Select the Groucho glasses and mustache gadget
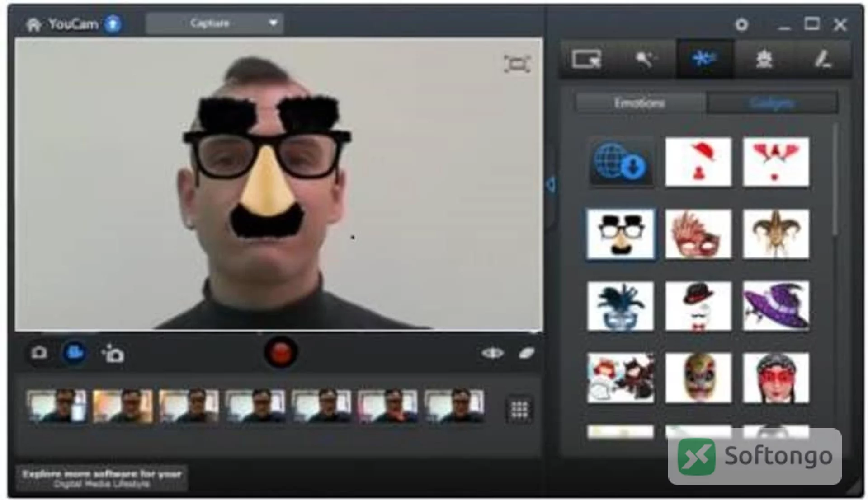The height and width of the screenshot is (500, 868). coord(620,234)
